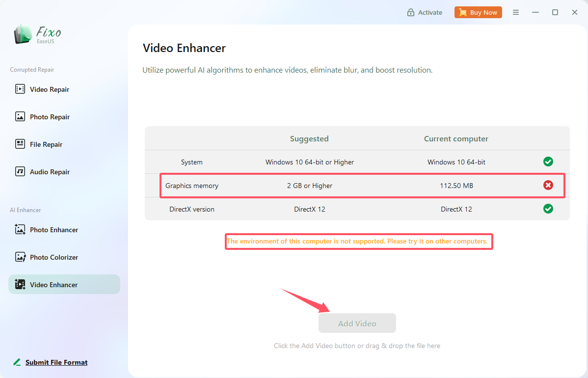Viewport: 588px width, 378px height.
Task: Click the Video Repair film icon
Action: [20, 89]
